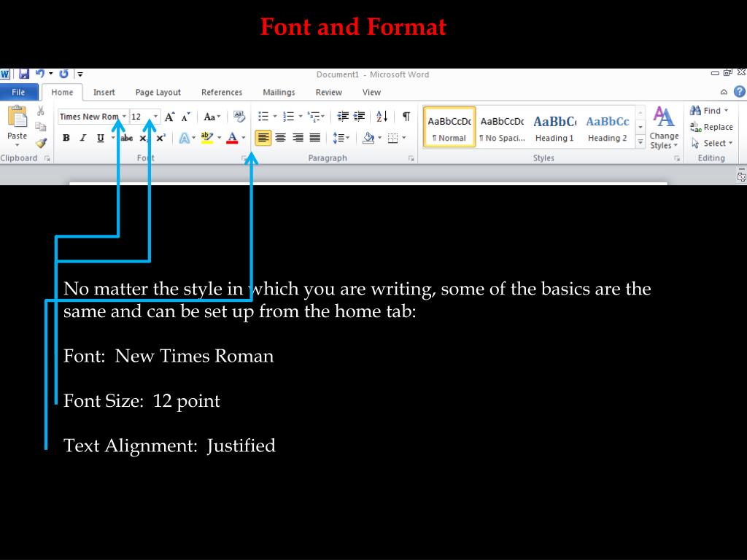The height and width of the screenshot is (560, 747).
Task: Select Align Text Right
Action: pos(298,138)
